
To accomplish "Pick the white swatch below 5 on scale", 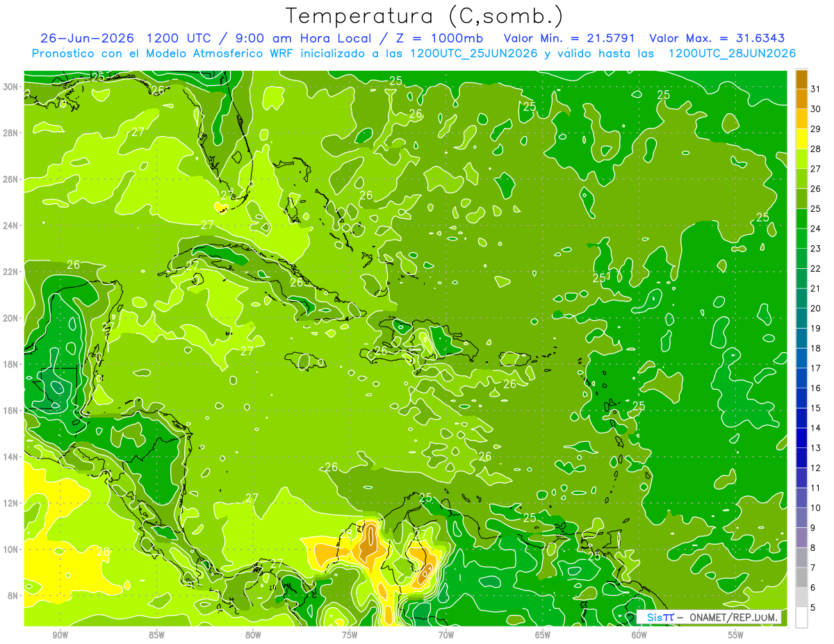I will (801, 617).
